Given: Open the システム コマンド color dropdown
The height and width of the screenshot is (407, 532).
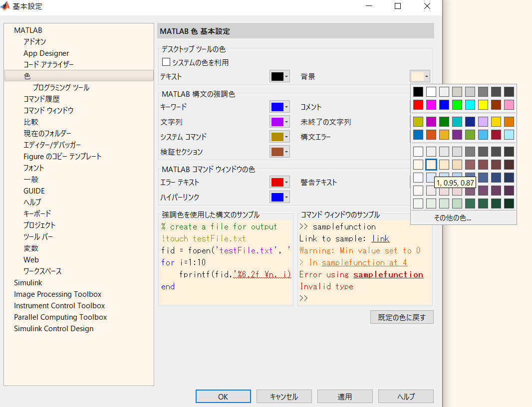Looking at the screenshot, I should [x=279, y=137].
